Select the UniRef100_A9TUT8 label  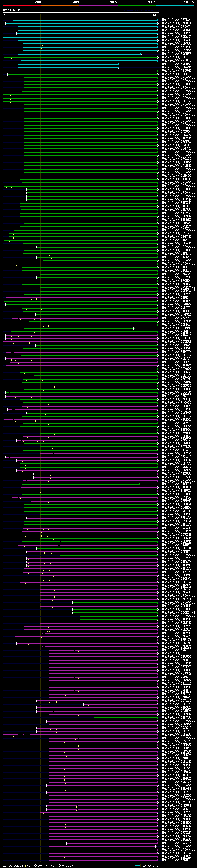click(x=177, y=60)
